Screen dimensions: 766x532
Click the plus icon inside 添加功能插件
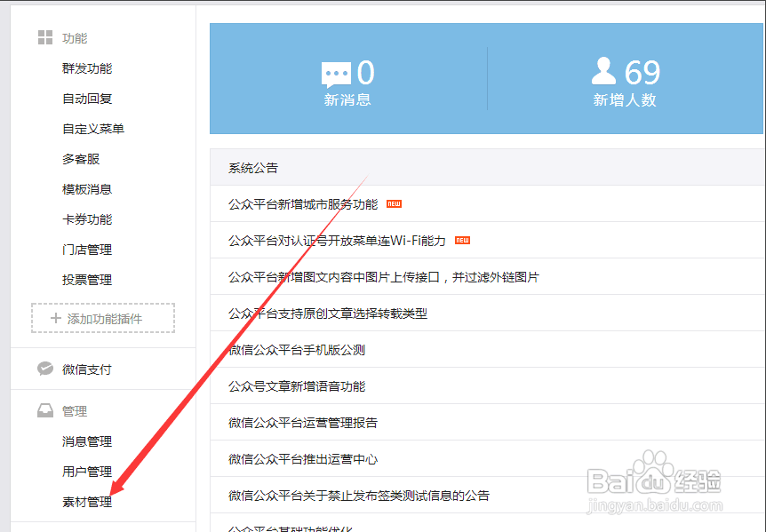(x=57, y=318)
